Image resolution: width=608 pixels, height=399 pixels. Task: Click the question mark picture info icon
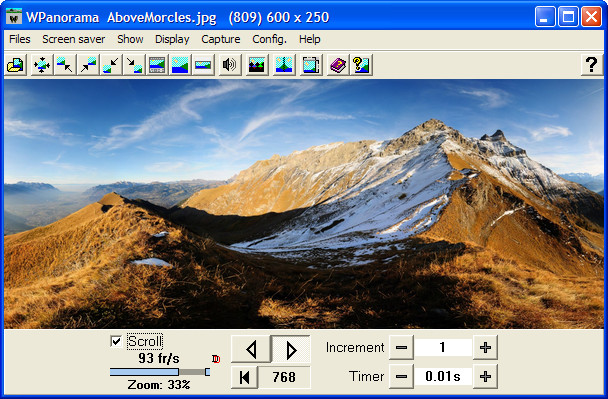(361, 65)
